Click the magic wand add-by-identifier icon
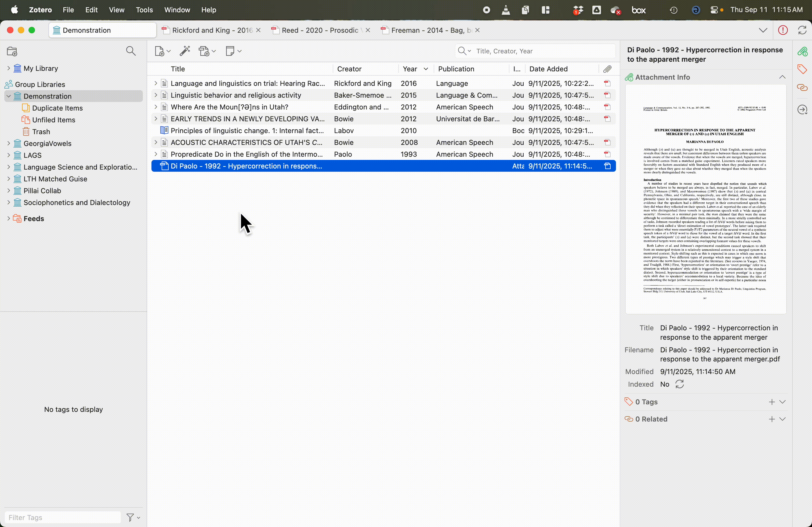Viewport: 812px width, 527px height. coord(185,51)
